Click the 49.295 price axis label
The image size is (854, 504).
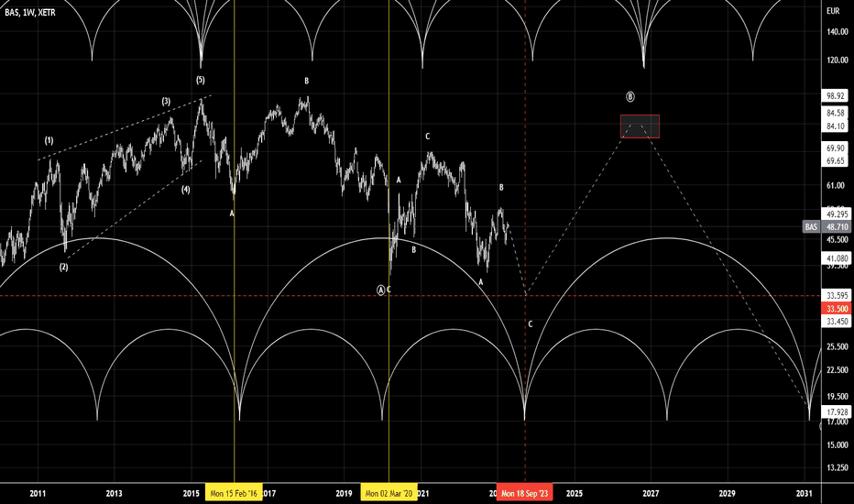(x=837, y=214)
